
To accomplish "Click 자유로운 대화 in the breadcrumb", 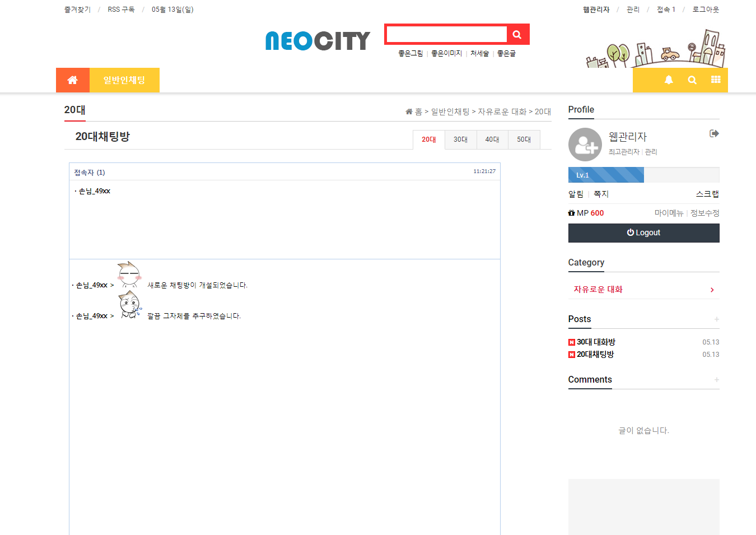I will click(502, 111).
